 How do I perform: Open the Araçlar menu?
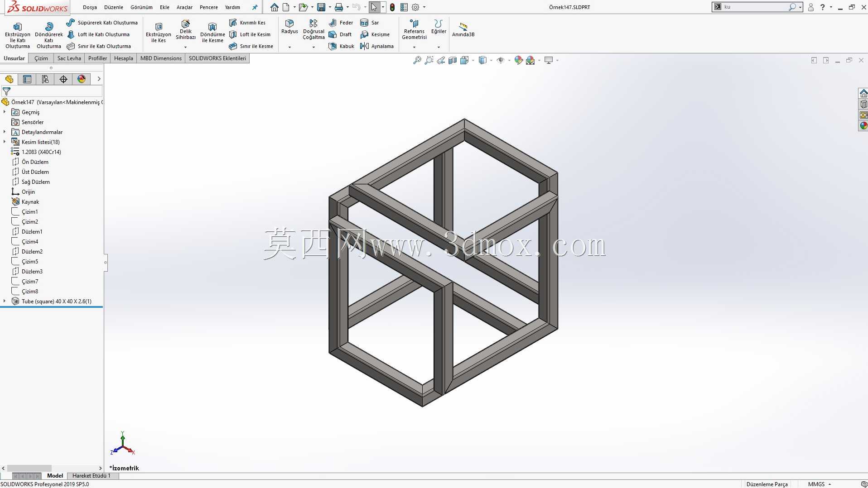coord(184,7)
